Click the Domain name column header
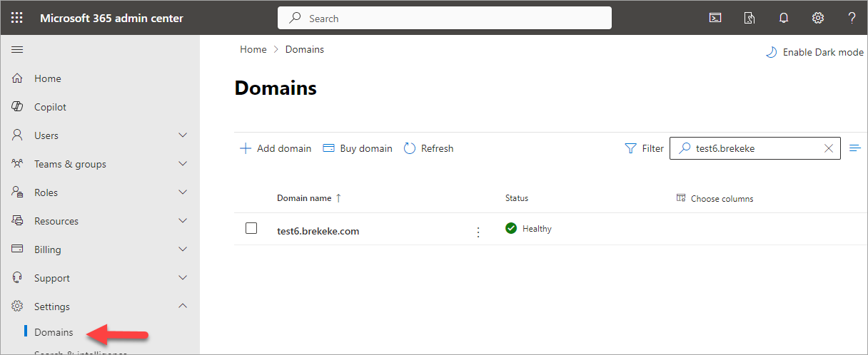 coord(304,198)
